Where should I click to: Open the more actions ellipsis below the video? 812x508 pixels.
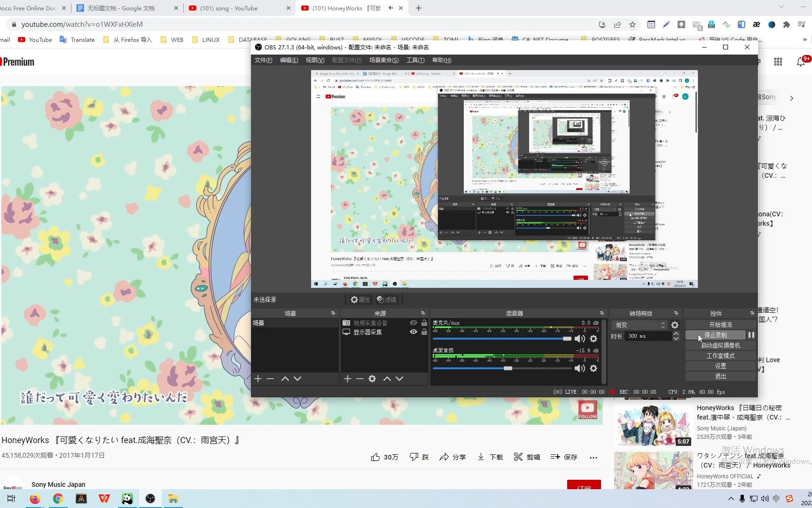pyautogui.click(x=593, y=457)
